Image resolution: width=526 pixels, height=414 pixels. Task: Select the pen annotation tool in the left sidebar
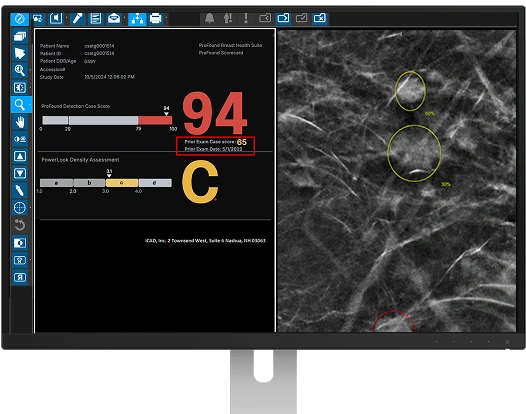(x=20, y=190)
